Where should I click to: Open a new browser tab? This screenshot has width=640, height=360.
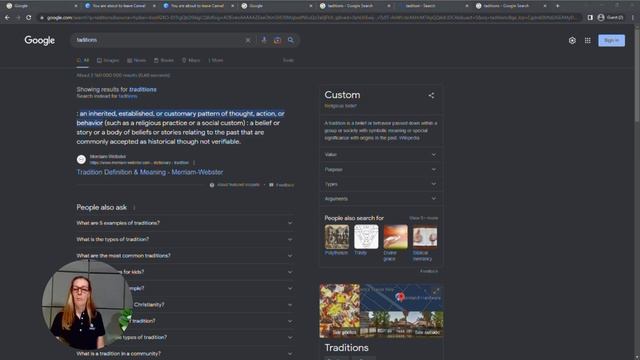pos(557,6)
